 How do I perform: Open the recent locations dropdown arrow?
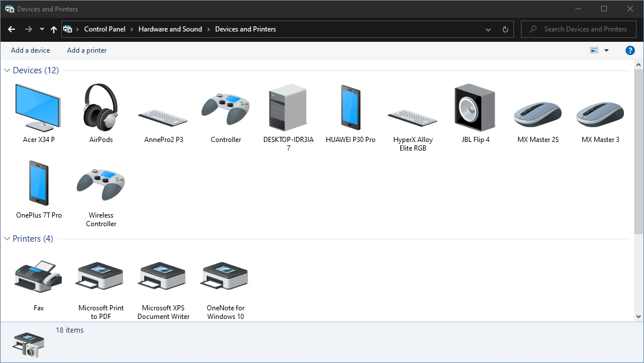42,29
